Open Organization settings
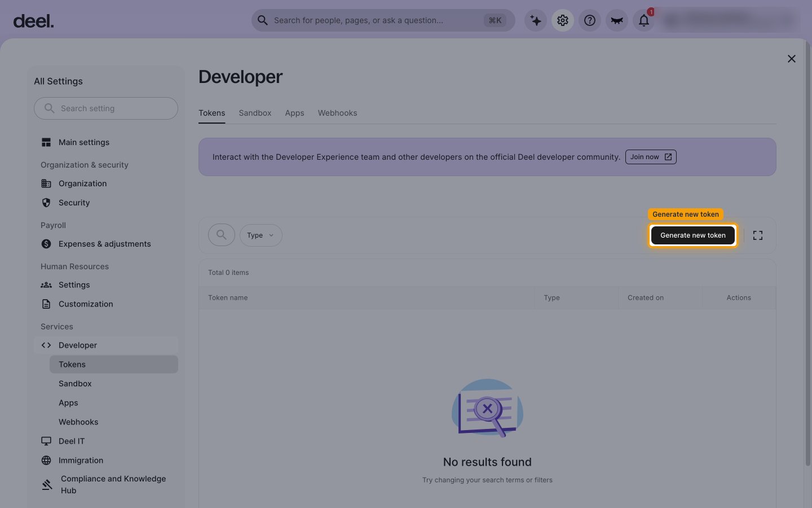The height and width of the screenshot is (508, 812). coord(106,183)
